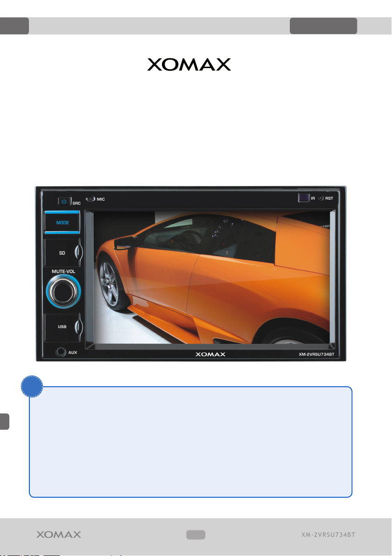Click the IR sensor window

304,197
